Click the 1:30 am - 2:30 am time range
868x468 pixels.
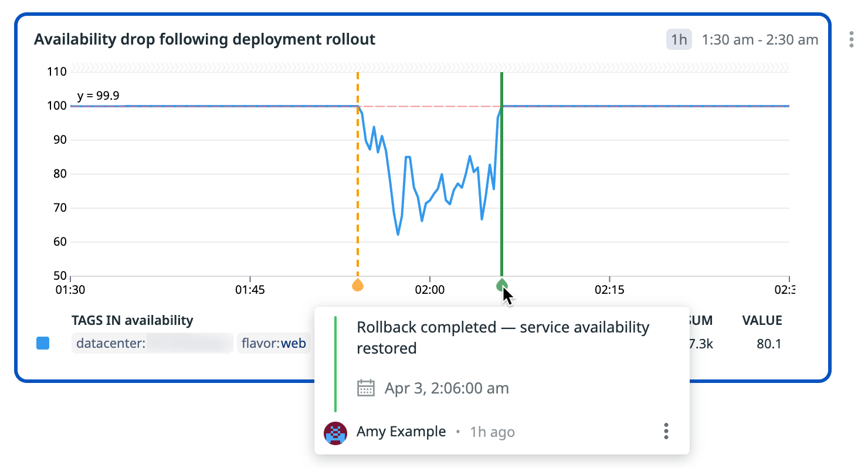(759, 40)
